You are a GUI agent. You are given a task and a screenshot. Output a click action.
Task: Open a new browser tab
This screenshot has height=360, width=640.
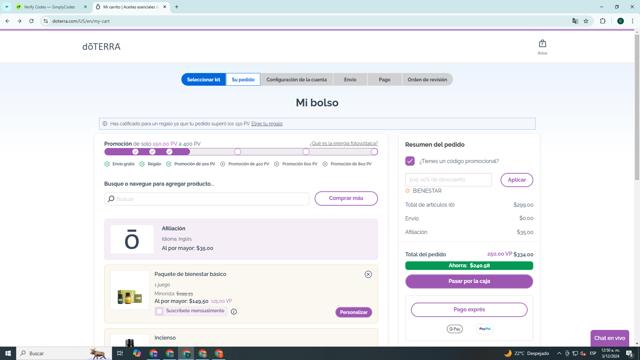point(177,7)
